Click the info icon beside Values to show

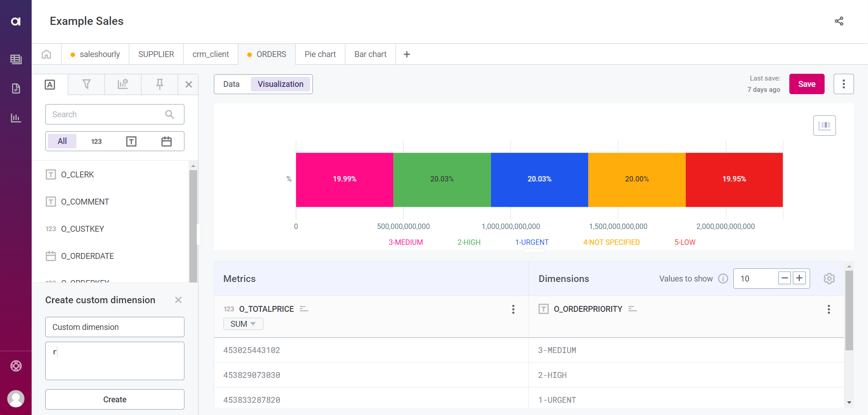click(x=723, y=279)
